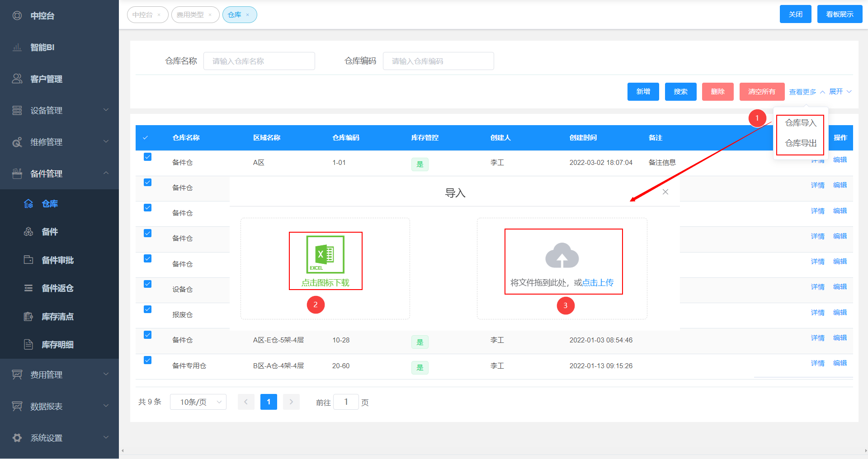Image resolution: width=868 pixels, height=459 pixels.
Task: Uncheck the 备件专用仓 row checkbox
Action: (147, 360)
